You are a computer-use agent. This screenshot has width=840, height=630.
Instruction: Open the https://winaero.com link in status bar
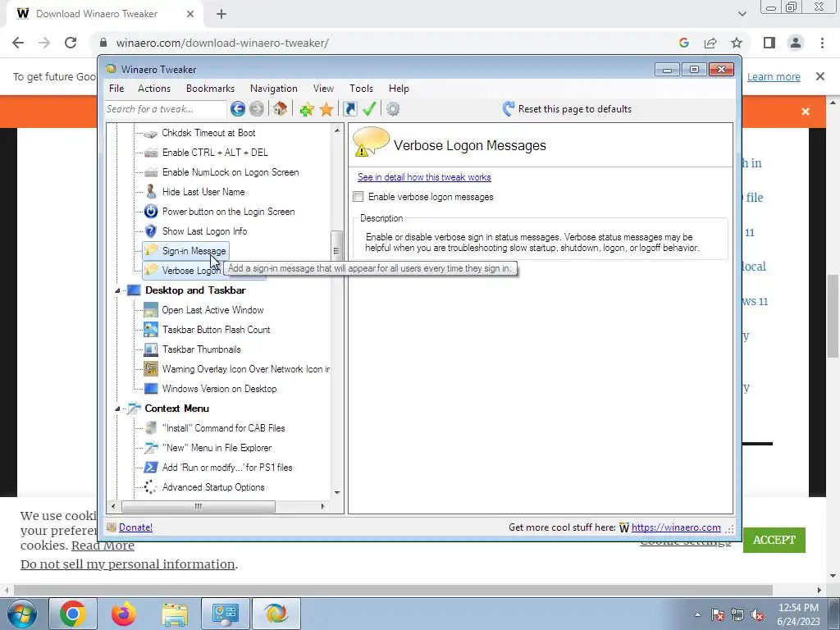pos(676,527)
